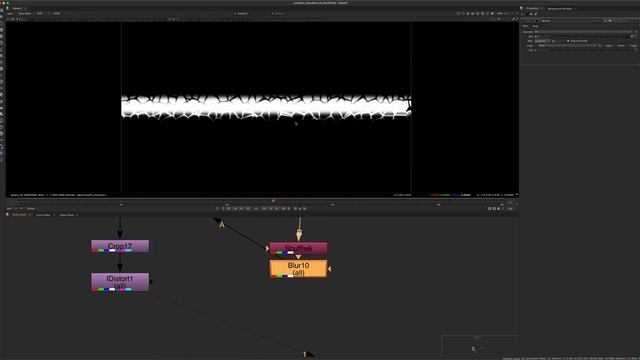Switch to the Curve Editor tab

tap(43, 215)
